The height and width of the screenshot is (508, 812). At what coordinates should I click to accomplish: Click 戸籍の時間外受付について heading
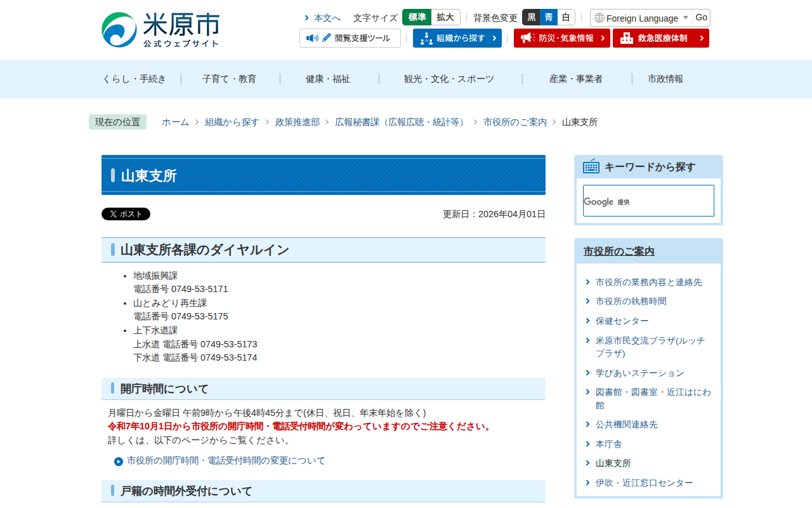(186, 491)
